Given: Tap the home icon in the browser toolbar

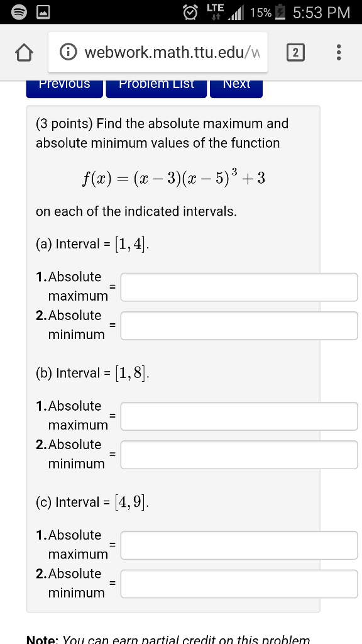Looking at the screenshot, I should 24,53.
